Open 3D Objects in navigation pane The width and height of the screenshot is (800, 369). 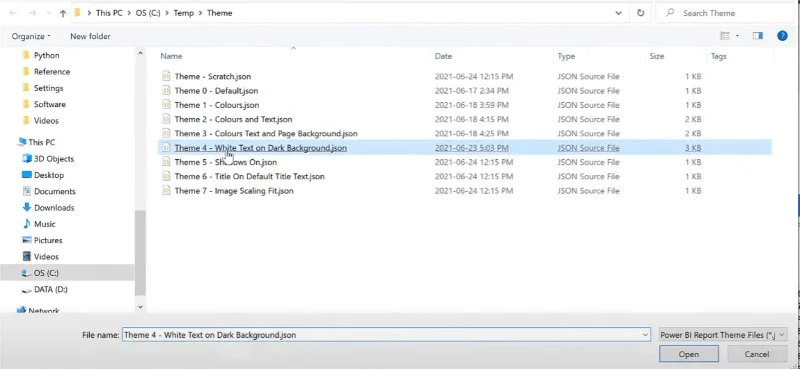pyautogui.click(x=54, y=159)
